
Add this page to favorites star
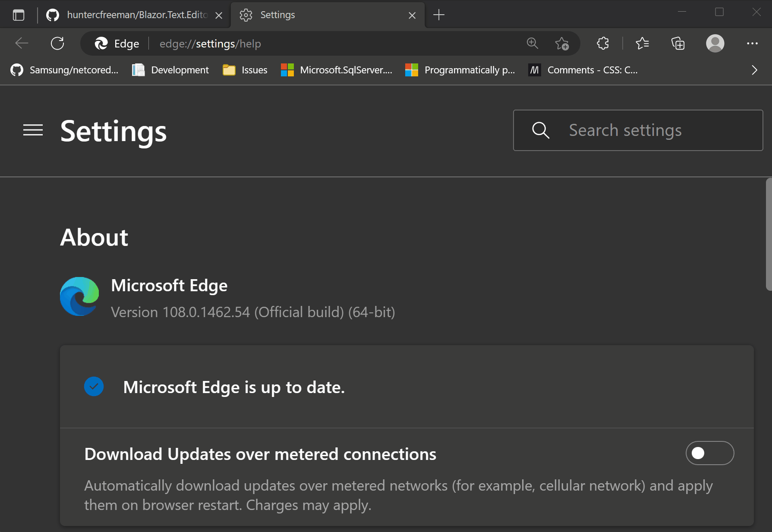[x=562, y=43]
